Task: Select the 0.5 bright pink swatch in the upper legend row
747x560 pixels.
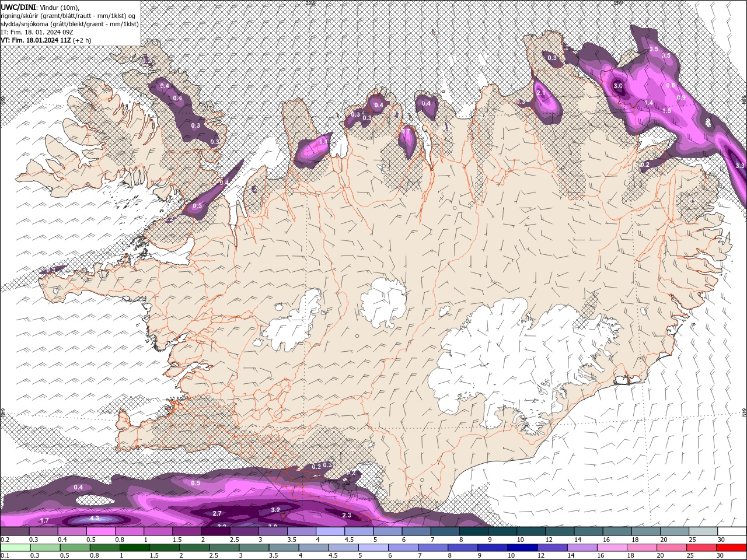Action: pos(100,531)
